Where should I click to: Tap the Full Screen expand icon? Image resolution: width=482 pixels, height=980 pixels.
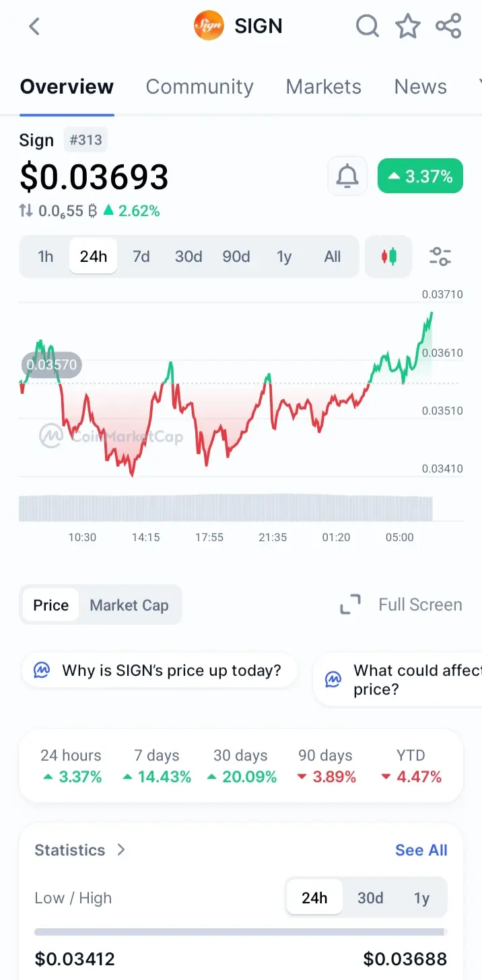[350, 604]
